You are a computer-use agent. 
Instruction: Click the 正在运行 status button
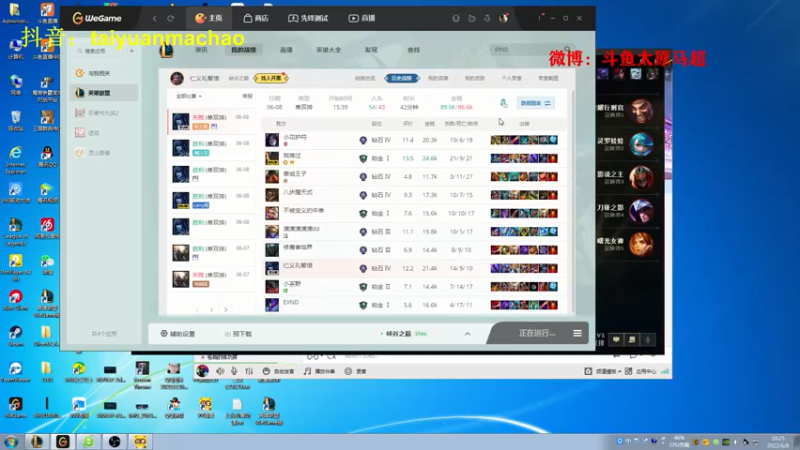click(537, 333)
